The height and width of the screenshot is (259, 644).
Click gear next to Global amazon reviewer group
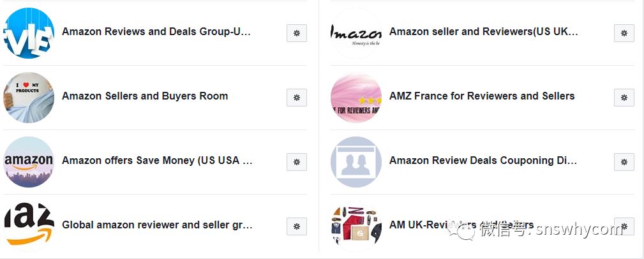pyautogui.click(x=296, y=226)
